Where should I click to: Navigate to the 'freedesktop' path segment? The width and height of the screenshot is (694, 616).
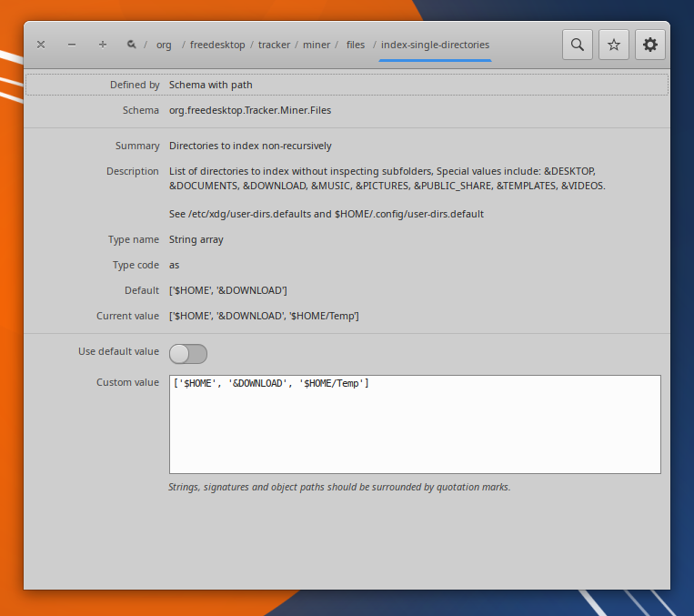[217, 45]
